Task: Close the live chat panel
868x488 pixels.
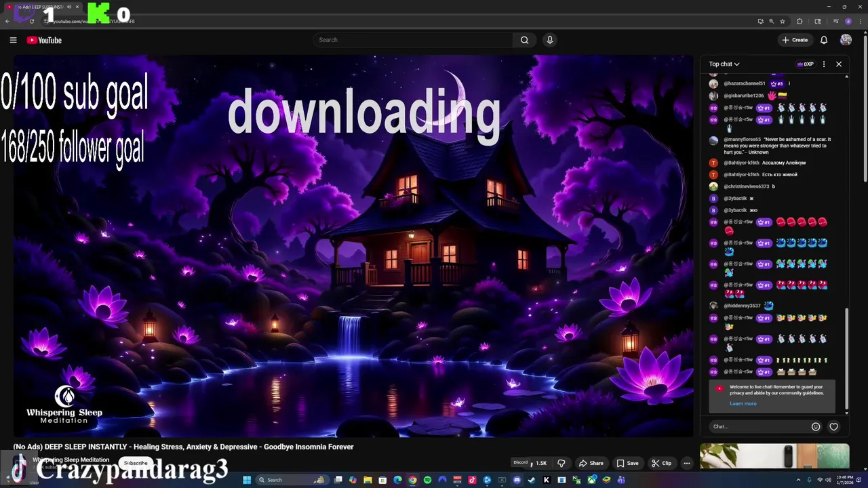Action: pyautogui.click(x=839, y=64)
